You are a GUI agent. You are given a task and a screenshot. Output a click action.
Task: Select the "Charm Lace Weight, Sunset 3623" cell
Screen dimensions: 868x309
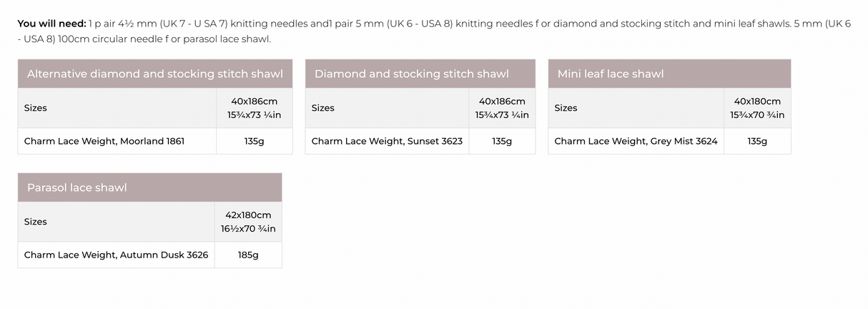point(387,141)
